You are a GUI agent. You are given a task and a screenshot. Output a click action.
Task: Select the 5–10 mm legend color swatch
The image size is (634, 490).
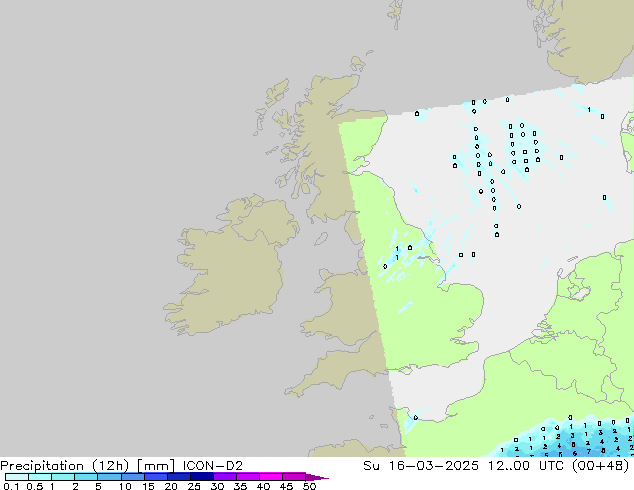[x=110, y=477]
